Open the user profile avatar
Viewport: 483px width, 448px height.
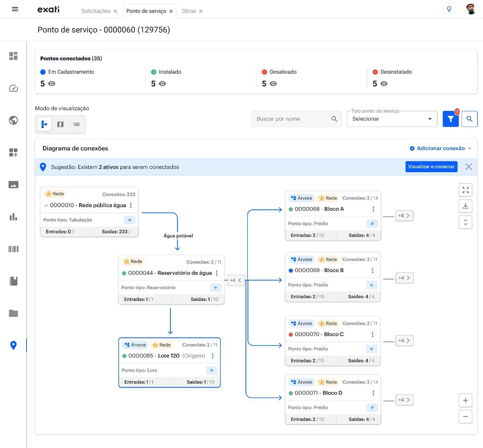(470, 9)
